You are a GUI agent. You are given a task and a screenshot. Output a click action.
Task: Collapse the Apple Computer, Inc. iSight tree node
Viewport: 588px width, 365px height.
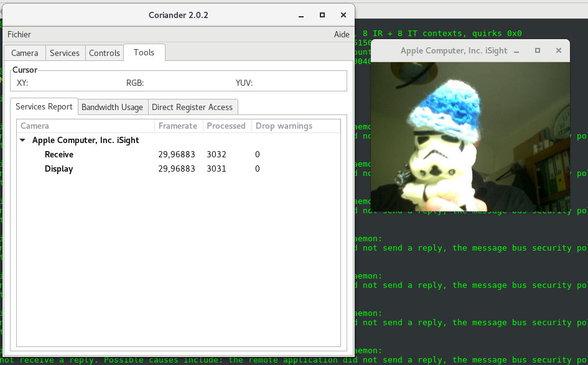coord(23,140)
